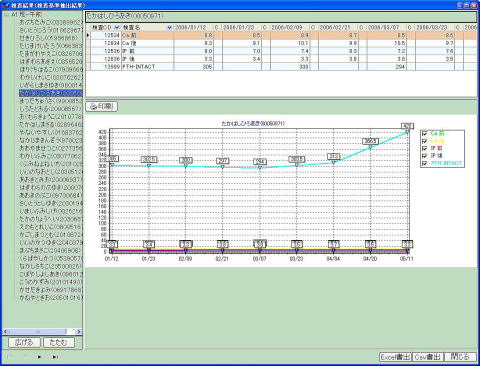
Task: Jump to last record navigation arrow
Action: pyautogui.click(x=55, y=357)
